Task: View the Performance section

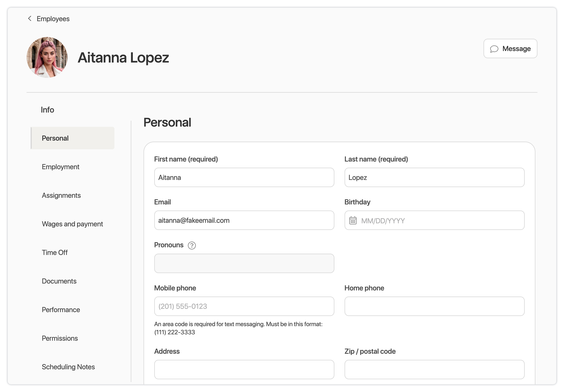Action: 61,310
